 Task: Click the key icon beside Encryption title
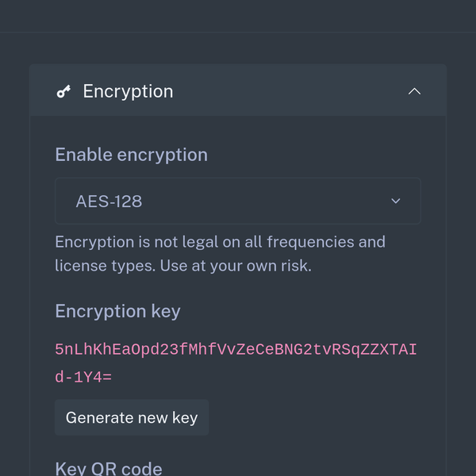[63, 91]
